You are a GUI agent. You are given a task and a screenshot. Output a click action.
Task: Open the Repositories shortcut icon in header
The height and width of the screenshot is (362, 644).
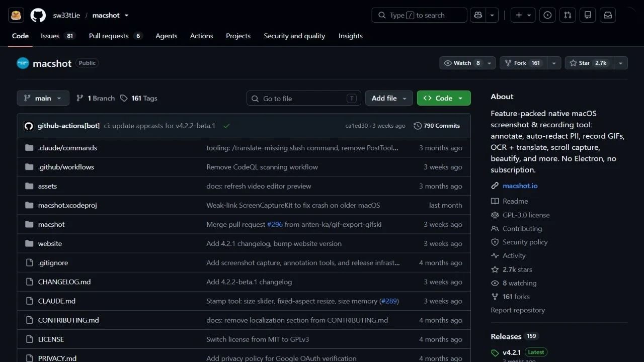coord(588,15)
